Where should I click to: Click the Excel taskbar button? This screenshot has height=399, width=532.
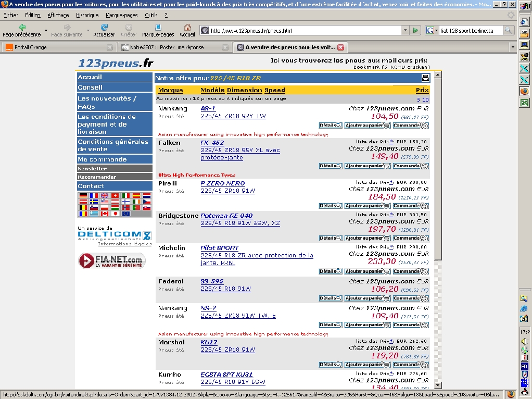[x=525, y=103]
